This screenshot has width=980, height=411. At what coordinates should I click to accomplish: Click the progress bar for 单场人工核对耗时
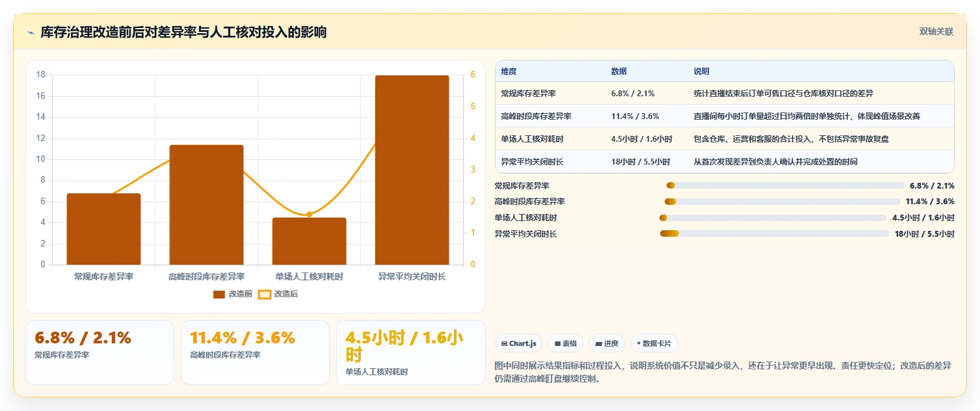tap(773, 218)
